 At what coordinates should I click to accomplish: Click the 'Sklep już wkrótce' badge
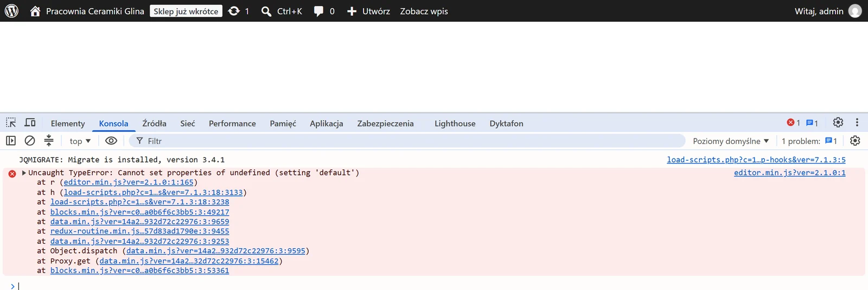click(x=186, y=11)
